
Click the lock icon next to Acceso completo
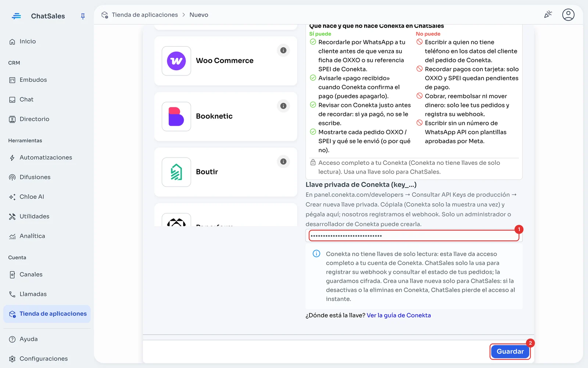point(313,162)
